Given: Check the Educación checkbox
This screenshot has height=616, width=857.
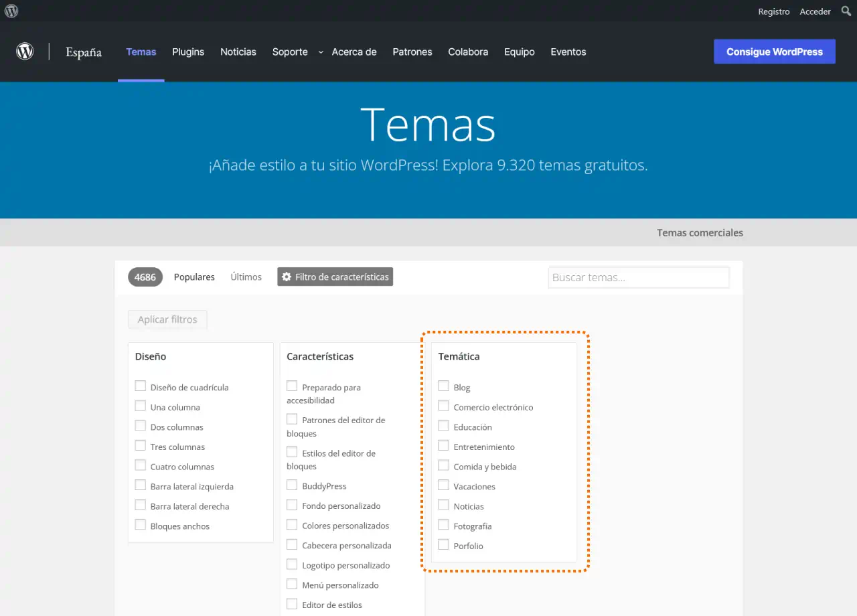Looking at the screenshot, I should tap(443, 425).
